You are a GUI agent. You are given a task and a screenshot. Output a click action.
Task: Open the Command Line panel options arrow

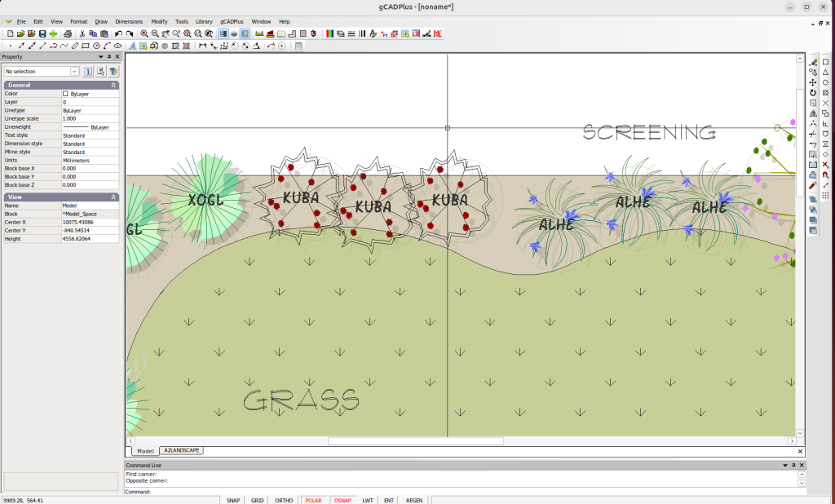pyautogui.click(x=785, y=465)
